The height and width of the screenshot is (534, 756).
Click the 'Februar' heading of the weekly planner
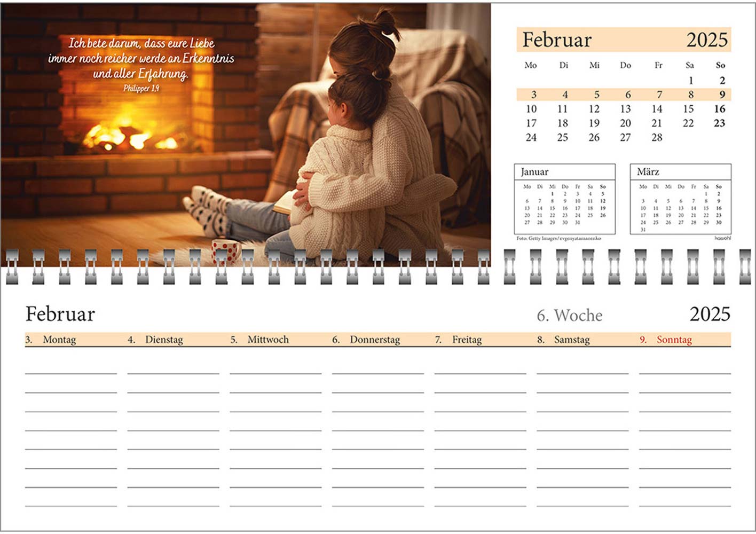pos(60,314)
